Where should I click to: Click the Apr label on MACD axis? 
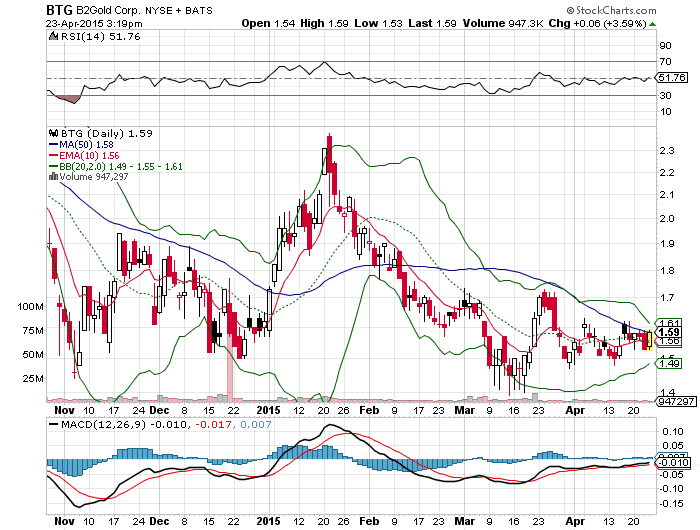[x=575, y=521]
